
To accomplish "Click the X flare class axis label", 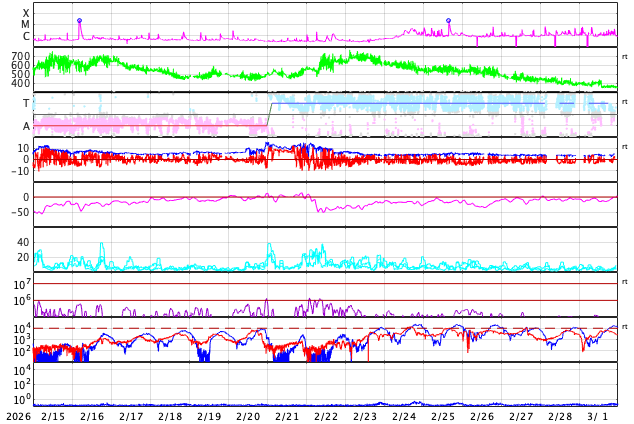I will (x=26, y=14).
